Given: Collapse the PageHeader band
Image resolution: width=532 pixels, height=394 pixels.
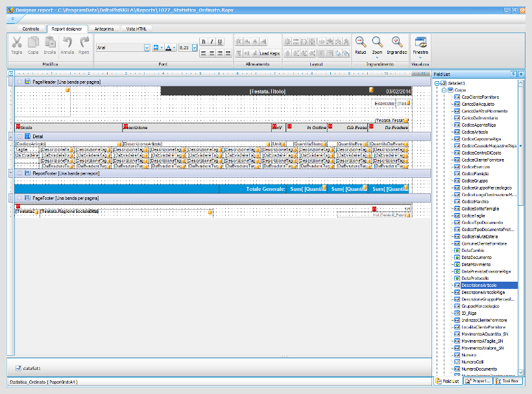Looking at the screenshot, I should point(19,82).
